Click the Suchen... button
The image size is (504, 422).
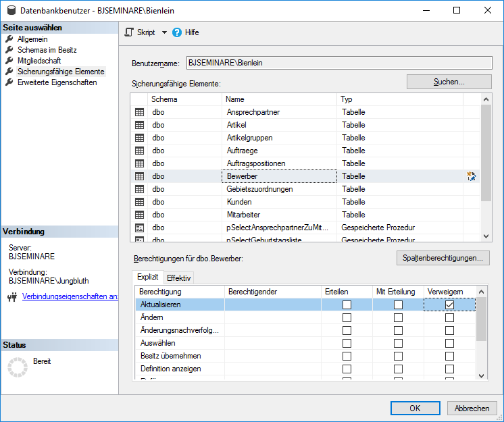[x=449, y=82]
